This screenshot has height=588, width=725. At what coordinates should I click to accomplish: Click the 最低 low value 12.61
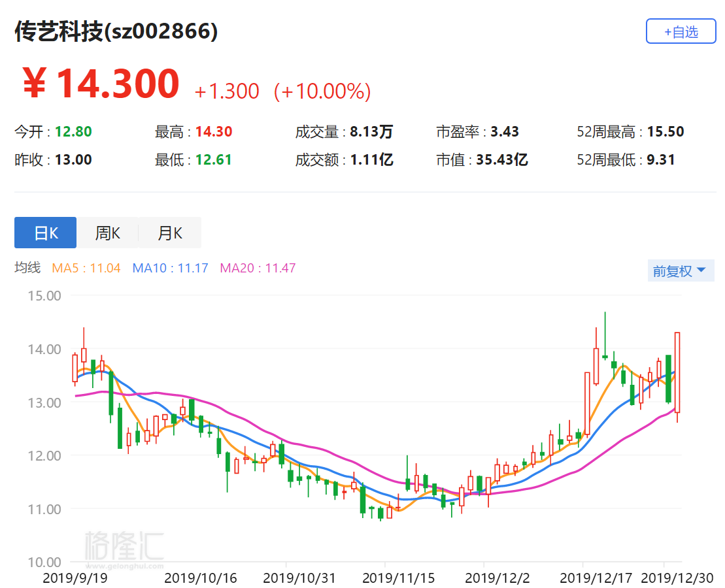tap(214, 160)
